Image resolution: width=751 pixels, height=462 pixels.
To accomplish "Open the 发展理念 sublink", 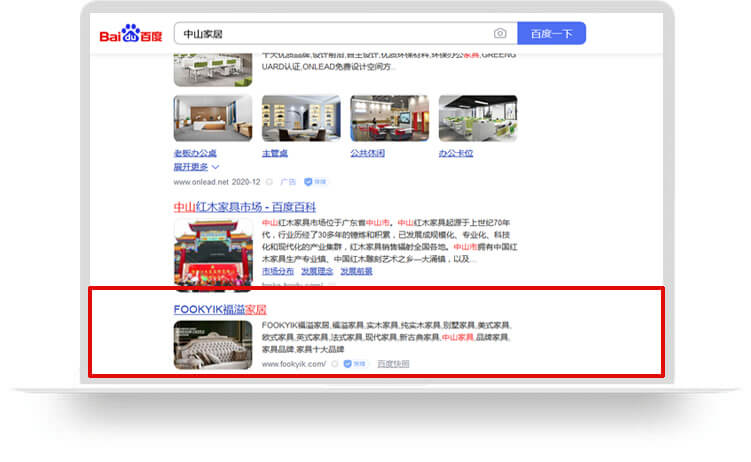I will tap(317, 271).
